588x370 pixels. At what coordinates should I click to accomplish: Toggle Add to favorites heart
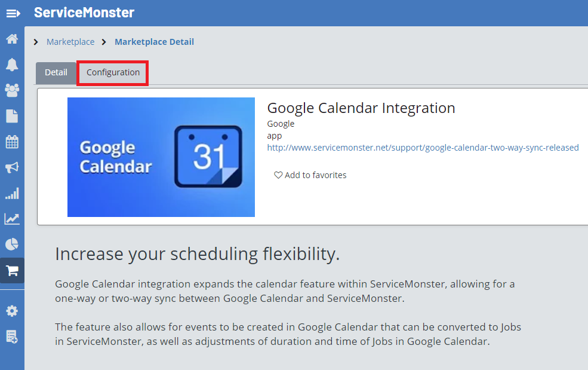coord(278,175)
